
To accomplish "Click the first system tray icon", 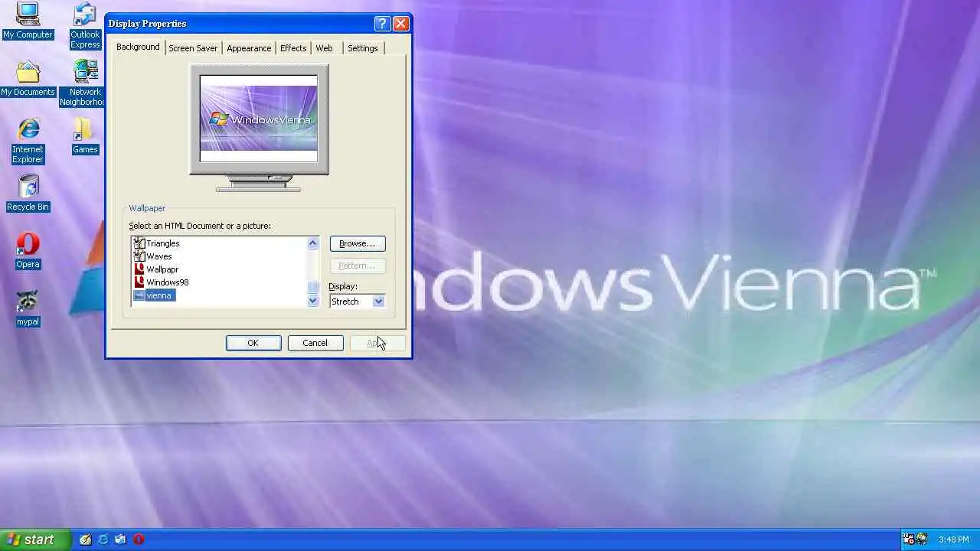I will click(909, 540).
